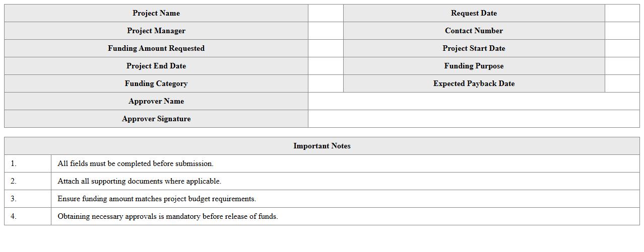Select the empty Project Start Date field
Viewport: 644px width, 252px height.
coord(622,48)
